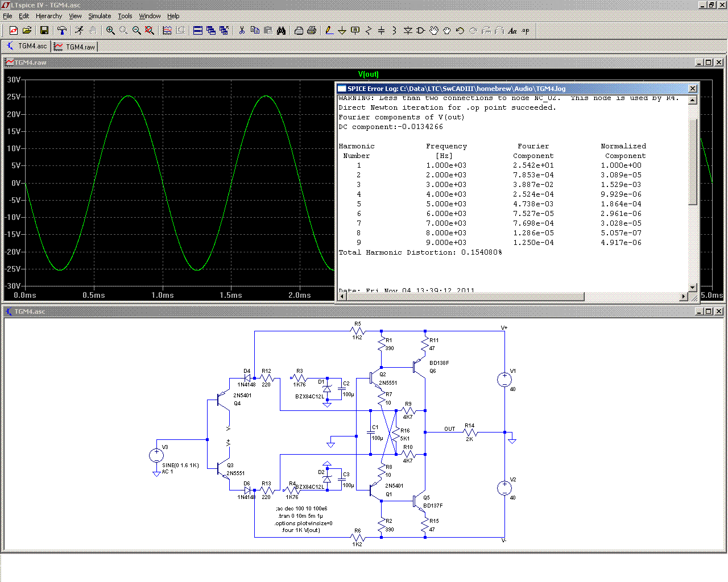Screen dimensions: 728x582
Task: Print with the printer icon
Action: click(x=312, y=31)
